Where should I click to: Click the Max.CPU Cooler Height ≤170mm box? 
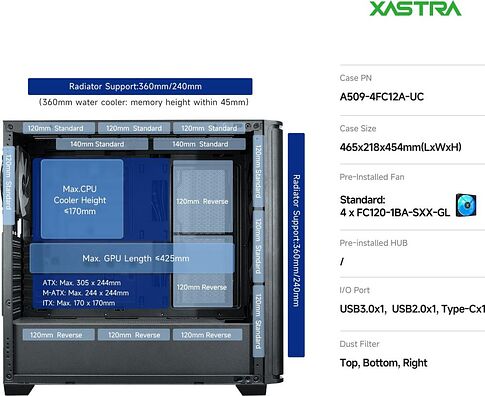pos(82,199)
